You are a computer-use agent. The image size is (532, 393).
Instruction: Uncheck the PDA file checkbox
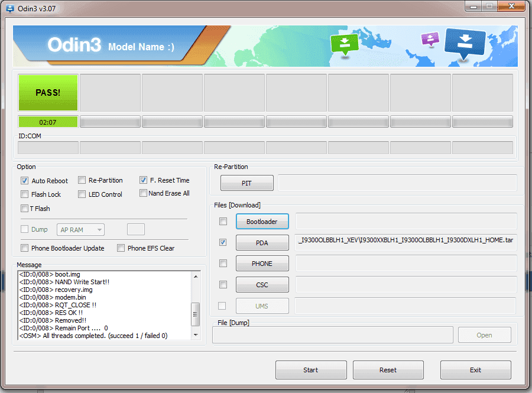coord(223,242)
